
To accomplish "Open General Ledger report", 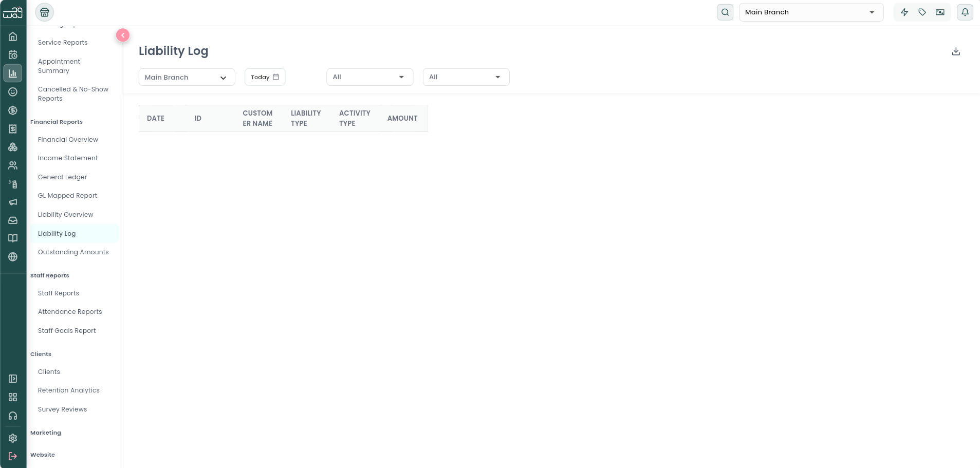I will 62,177.
